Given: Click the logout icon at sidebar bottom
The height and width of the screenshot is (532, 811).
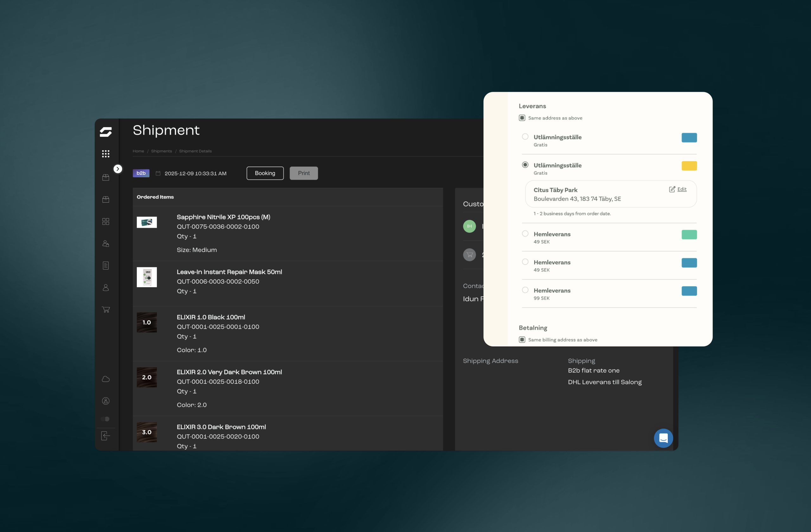Looking at the screenshot, I should [x=105, y=436].
